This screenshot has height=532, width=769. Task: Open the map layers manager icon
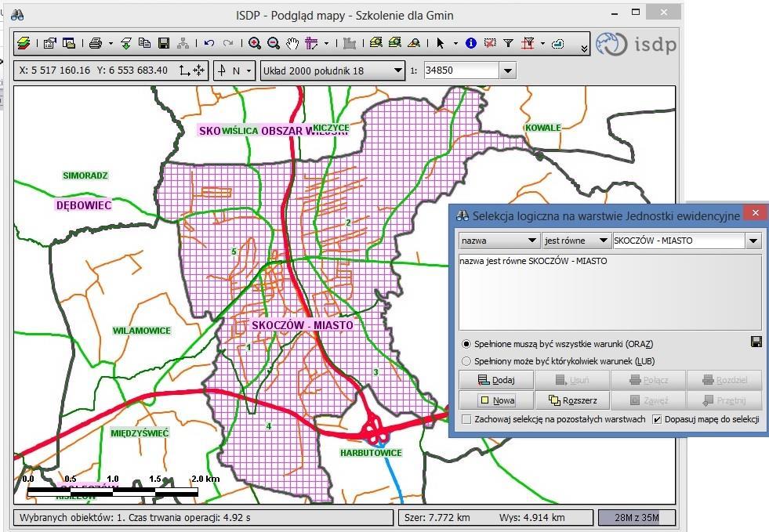[x=24, y=44]
